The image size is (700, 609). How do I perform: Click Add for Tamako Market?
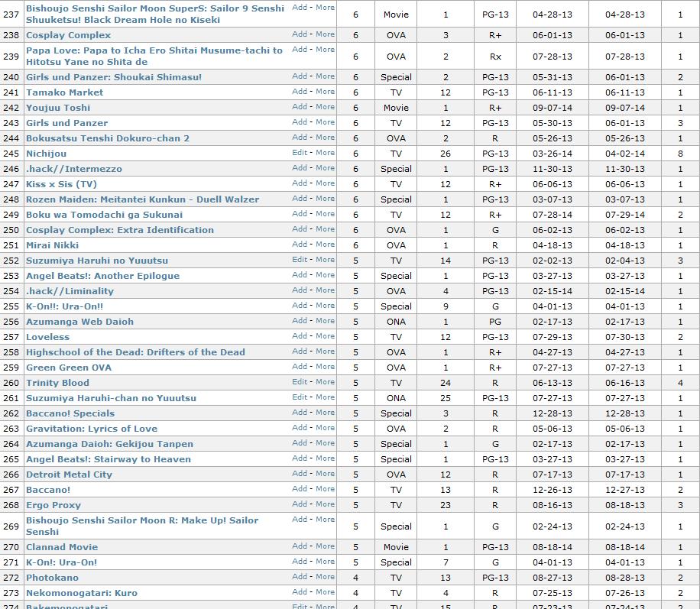(300, 92)
